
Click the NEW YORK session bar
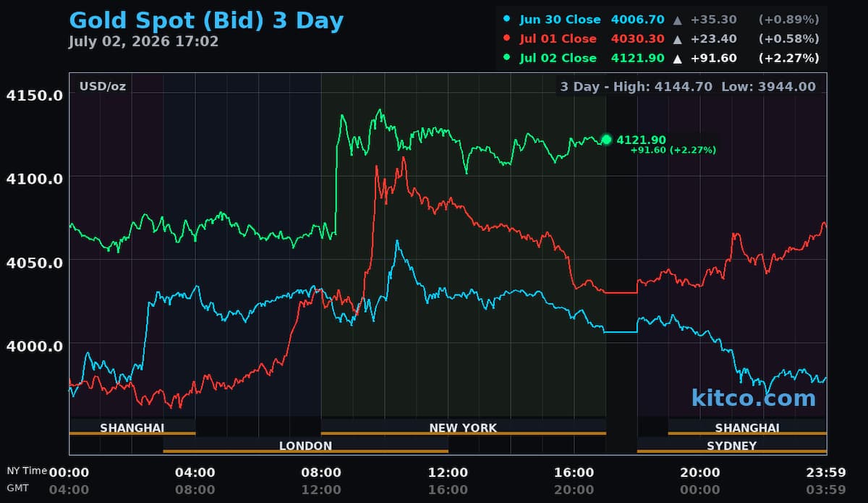463,428
